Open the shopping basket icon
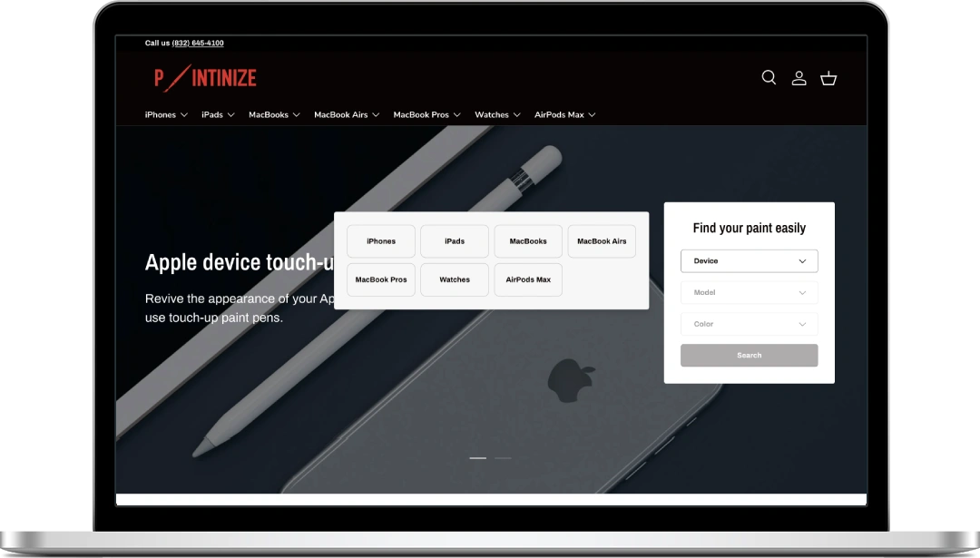 click(x=828, y=78)
